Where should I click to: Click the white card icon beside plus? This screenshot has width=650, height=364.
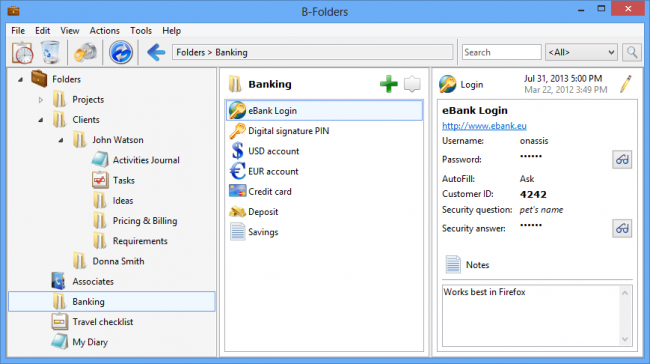click(412, 84)
